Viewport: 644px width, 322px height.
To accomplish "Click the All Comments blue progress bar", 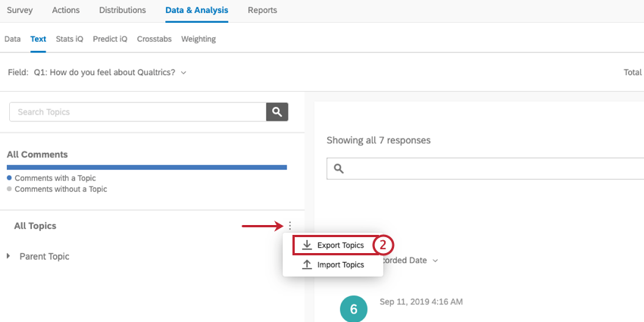I will (147, 167).
